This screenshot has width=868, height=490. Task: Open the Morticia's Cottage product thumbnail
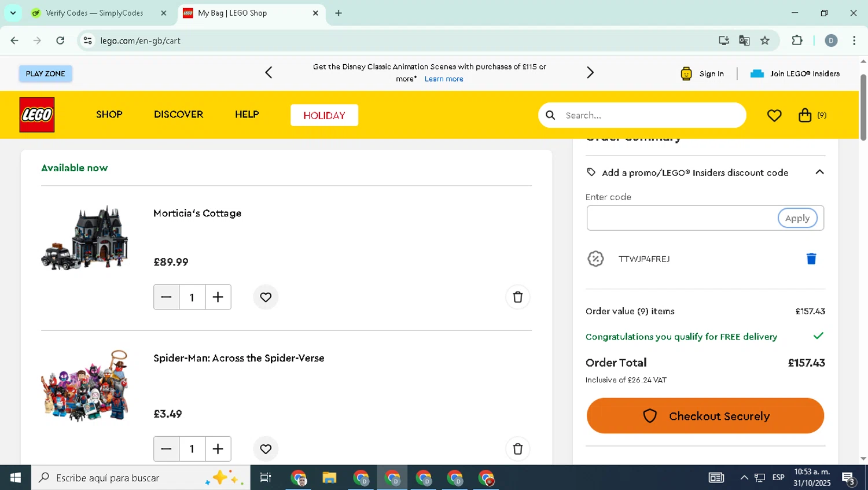coord(85,237)
